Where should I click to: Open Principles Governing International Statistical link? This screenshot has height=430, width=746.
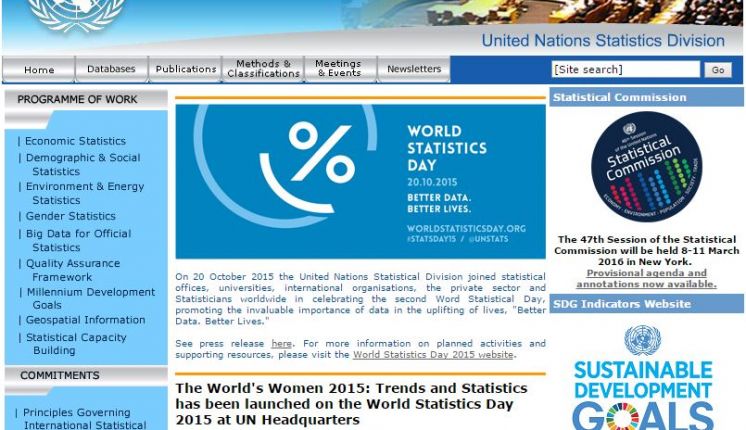pos(85,419)
